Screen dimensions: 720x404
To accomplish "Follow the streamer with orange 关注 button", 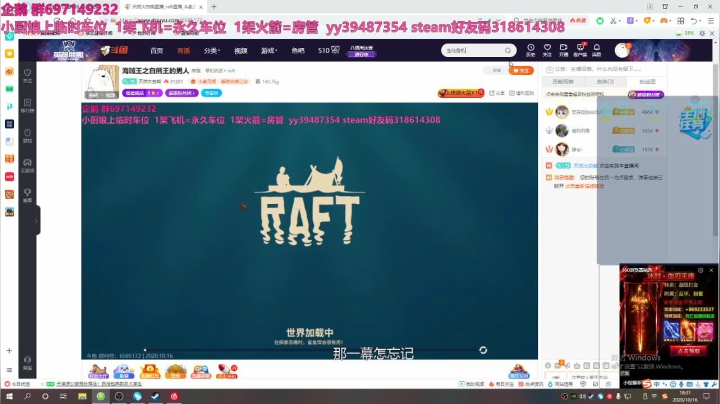I will 521,71.
